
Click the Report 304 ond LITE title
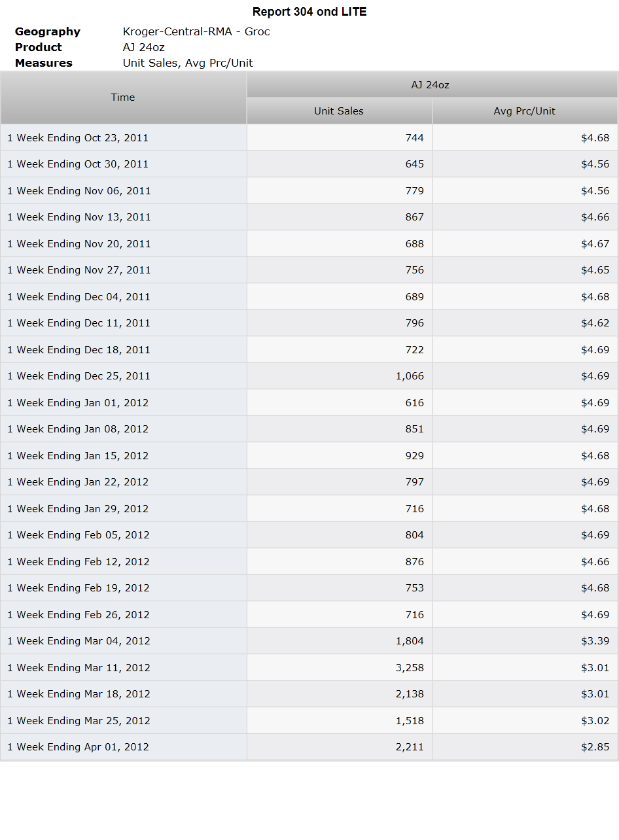pyautogui.click(x=309, y=12)
